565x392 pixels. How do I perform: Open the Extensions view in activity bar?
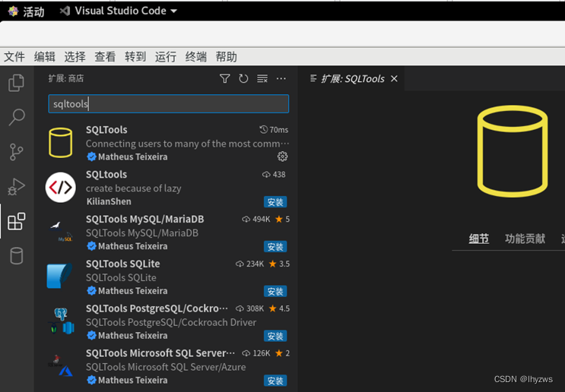pos(16,221)
